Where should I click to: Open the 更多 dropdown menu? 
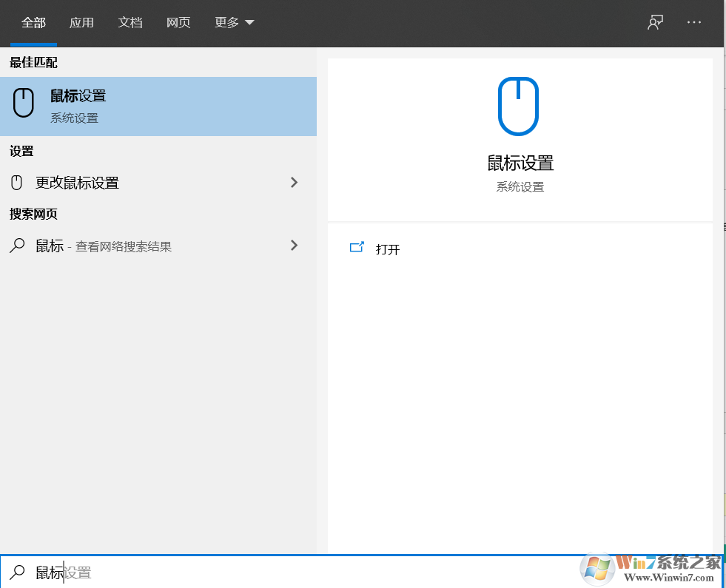click(x=234, y=22)
